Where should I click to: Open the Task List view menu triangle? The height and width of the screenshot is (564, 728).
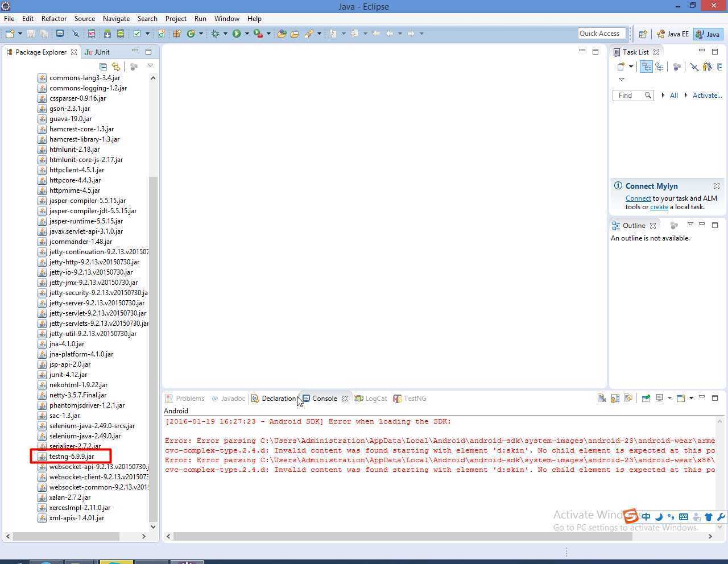621,79
